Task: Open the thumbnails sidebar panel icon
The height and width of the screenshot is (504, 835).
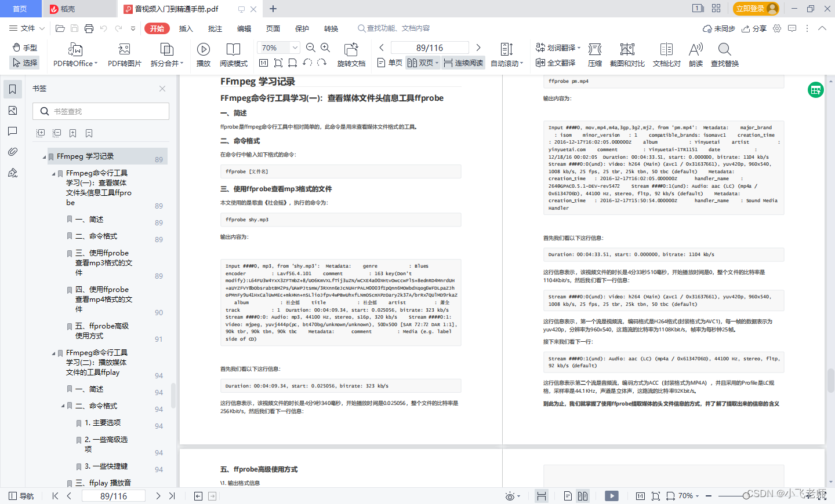Action: pyautogui.click(x=13, y=111)
